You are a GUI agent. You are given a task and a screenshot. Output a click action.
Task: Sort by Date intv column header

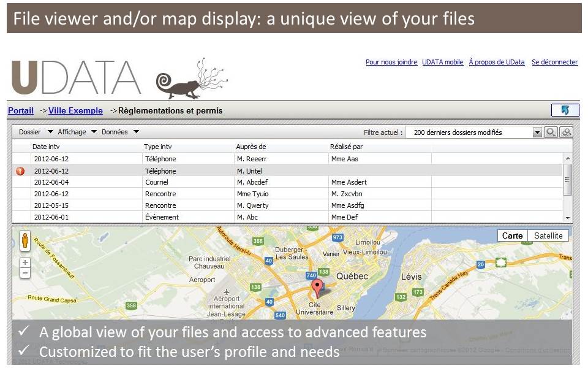pyautogui.click(x=46, y=147)
